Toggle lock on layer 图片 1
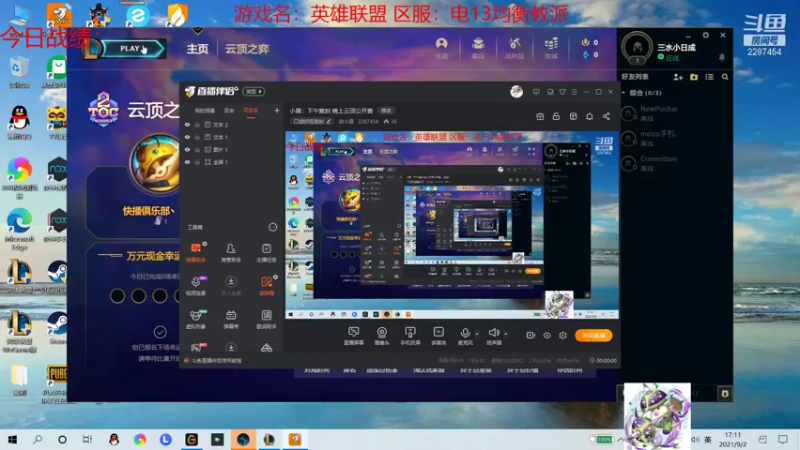The width and height of the screenshot is (800, 450). (197, 149)
